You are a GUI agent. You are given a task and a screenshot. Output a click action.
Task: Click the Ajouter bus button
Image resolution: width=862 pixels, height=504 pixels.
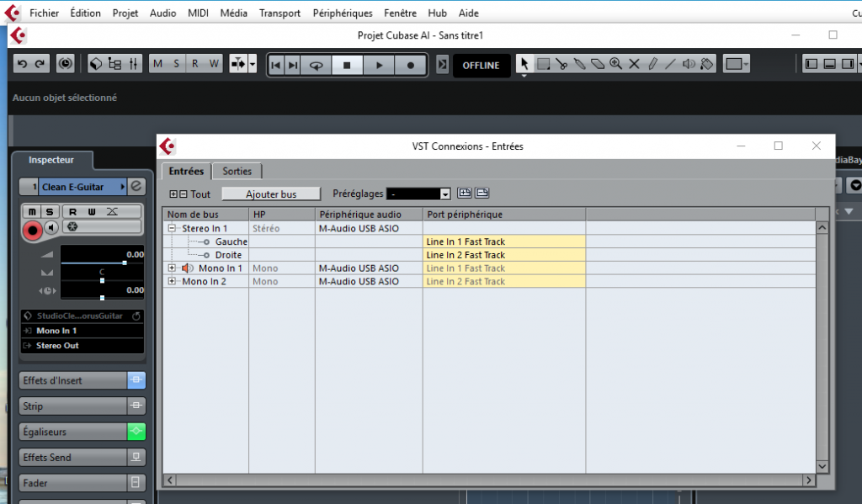(271, 194)
